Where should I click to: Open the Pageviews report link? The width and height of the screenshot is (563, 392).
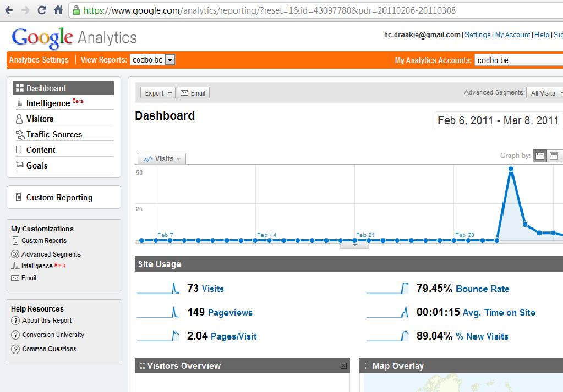coord(230,312)
